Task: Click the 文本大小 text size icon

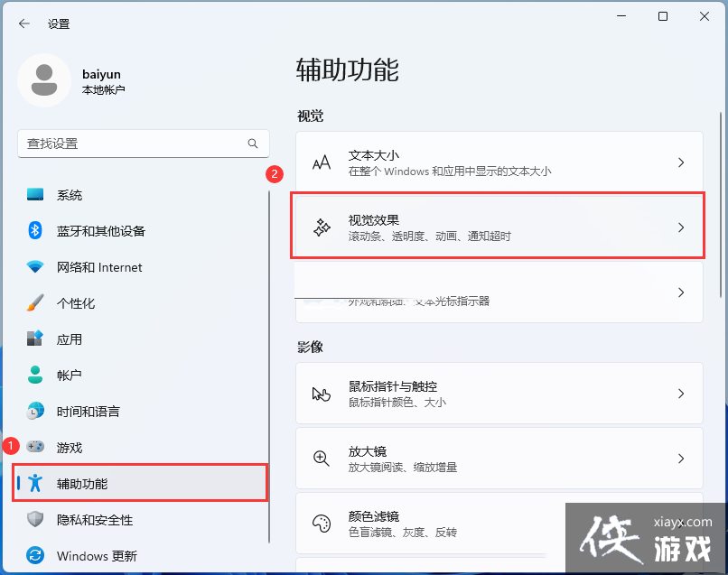Action: pos(322,162)
